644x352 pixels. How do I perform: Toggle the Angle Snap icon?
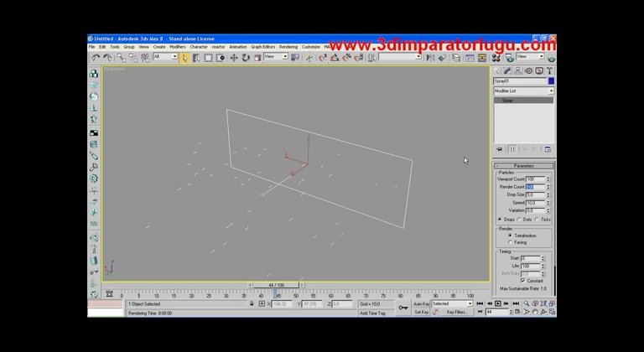click(x=335, y=58)
